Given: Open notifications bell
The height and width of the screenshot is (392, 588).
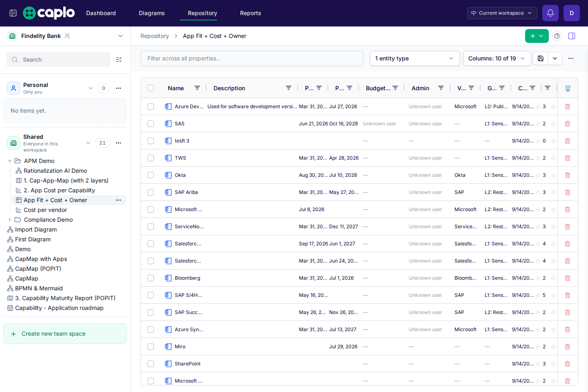Looking at the screenshot, I should [550, 13].
